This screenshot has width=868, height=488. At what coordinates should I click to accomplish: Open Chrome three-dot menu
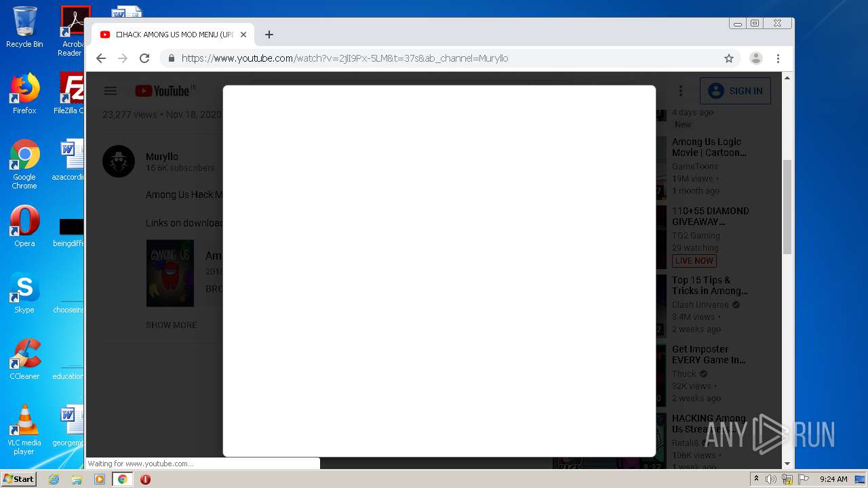coord(778,58)
